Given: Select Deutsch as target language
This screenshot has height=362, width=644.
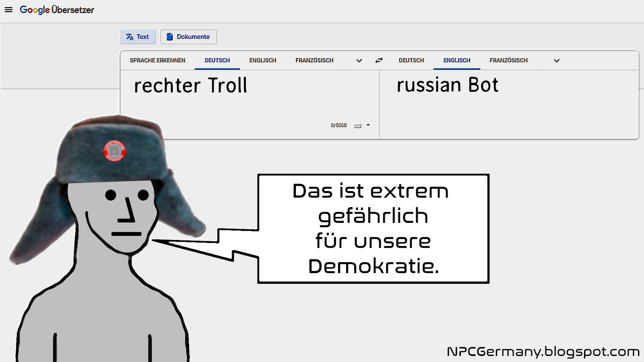Looking at the screenshot, I should tap(411, 60).
